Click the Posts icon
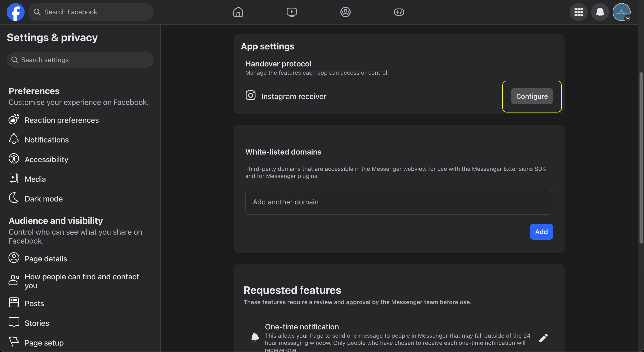Image resolution: width=644 pixels, height=352 pixels. coord(14,302)
